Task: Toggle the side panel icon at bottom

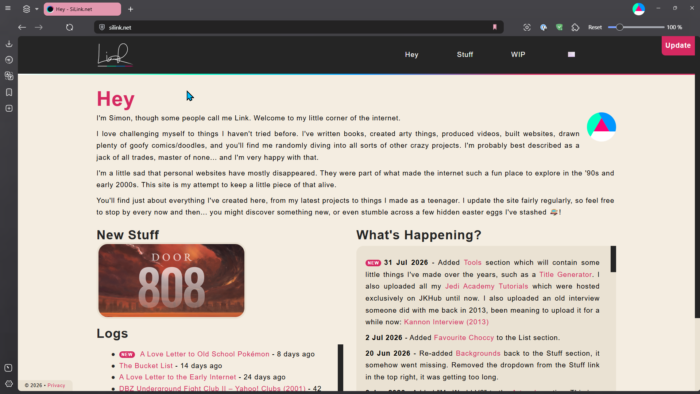Action: (x=8, y=368)
